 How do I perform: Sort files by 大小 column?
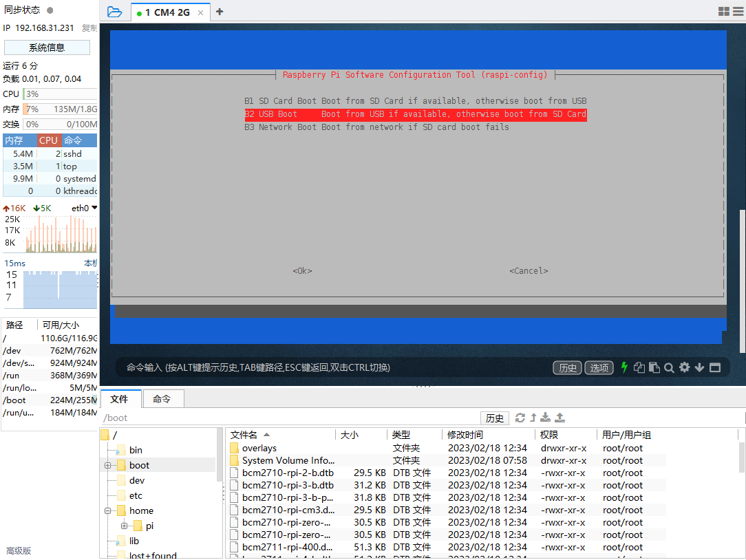(361, 435)
